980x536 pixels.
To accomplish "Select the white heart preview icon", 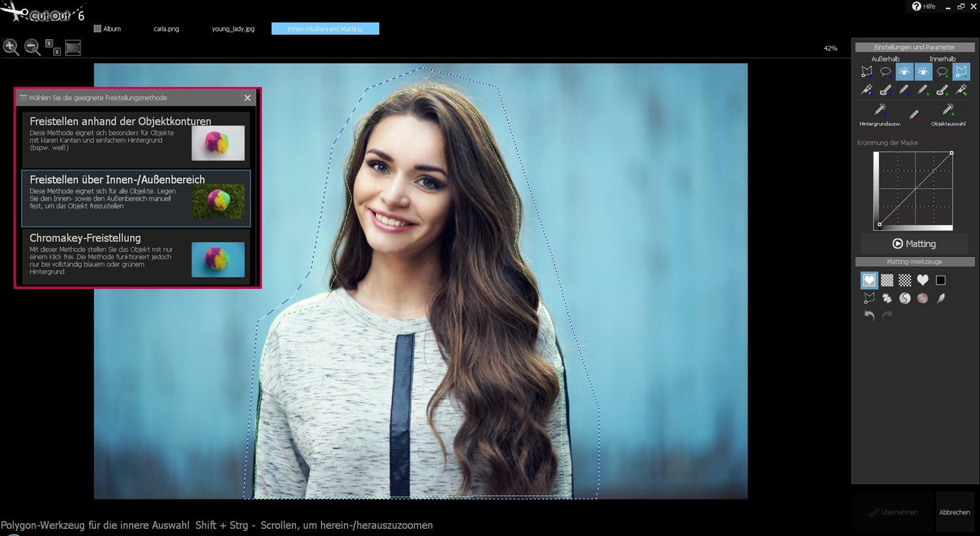I will tap(923, 280).
